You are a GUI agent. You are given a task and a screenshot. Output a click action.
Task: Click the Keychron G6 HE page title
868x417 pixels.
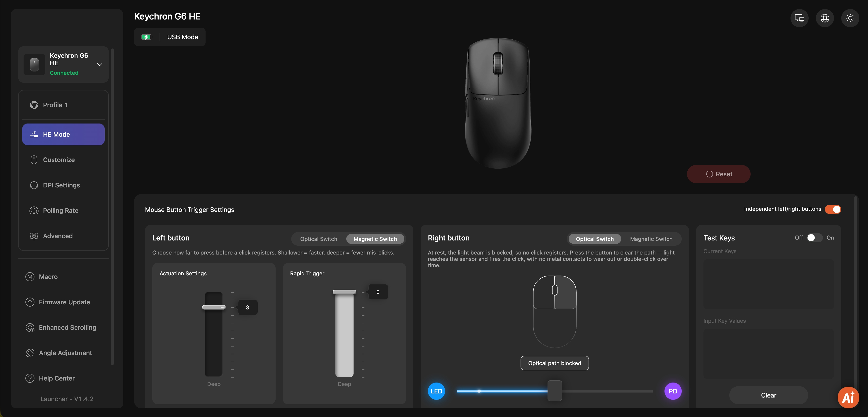pyautogui.click(x=167, y=17)
